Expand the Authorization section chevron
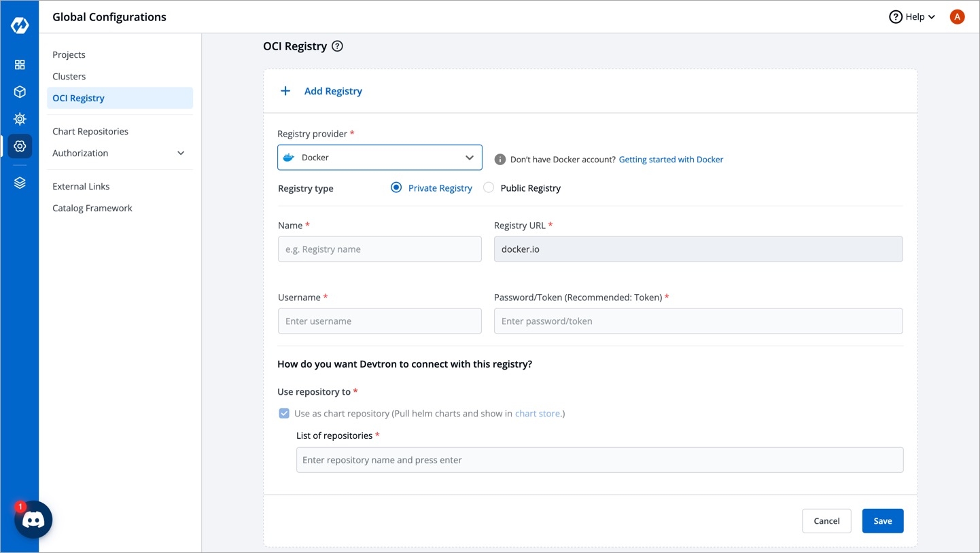Image resolution: width=980 pixels, height=553 pixels. (x=181, y=153)
